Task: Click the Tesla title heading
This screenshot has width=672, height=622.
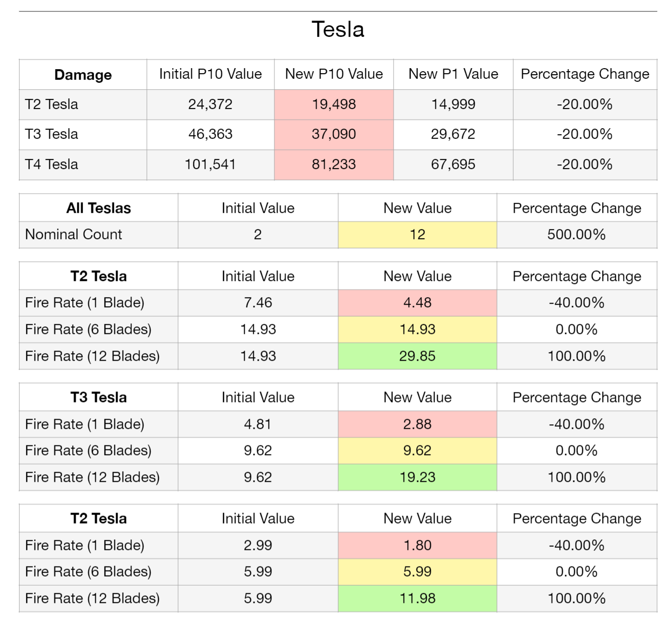Action: point(338,29)
